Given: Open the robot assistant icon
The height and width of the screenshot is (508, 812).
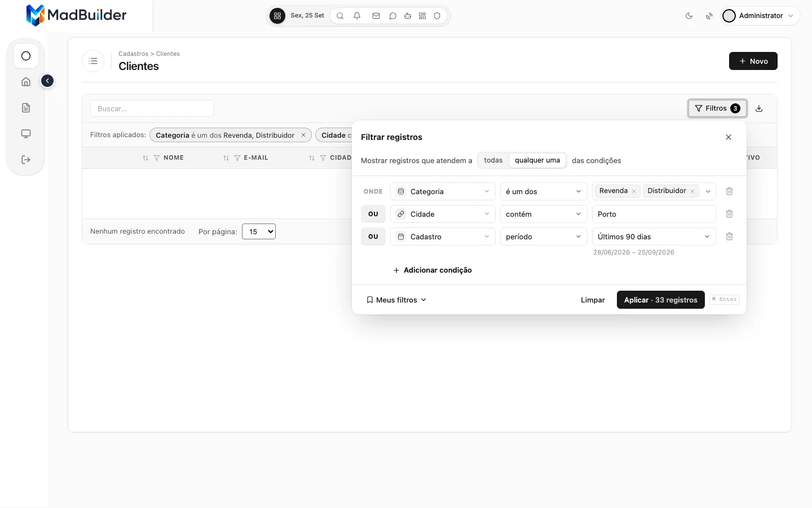Looking at the screenshot, I should click(408, 16).
